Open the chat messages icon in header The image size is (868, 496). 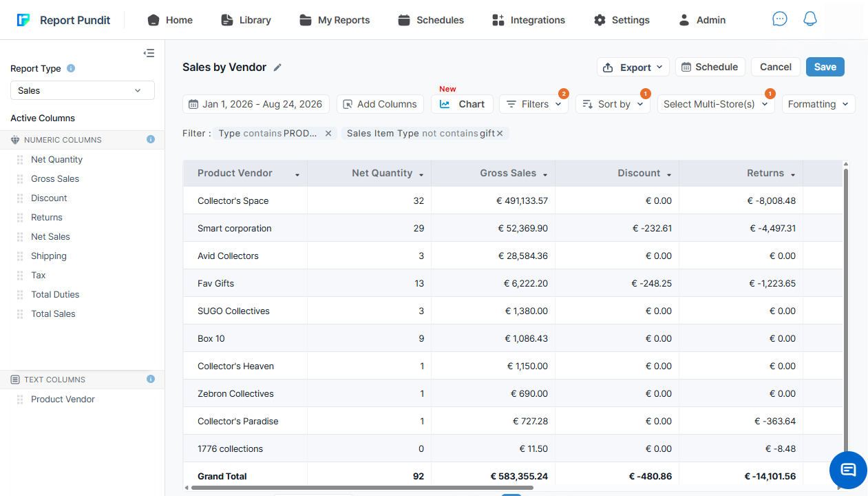pos(779,19)
